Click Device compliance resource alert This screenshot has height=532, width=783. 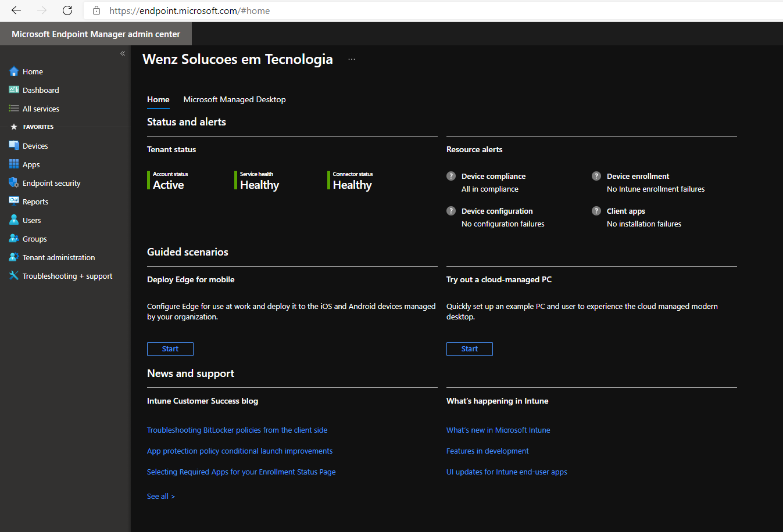[494, 176]
